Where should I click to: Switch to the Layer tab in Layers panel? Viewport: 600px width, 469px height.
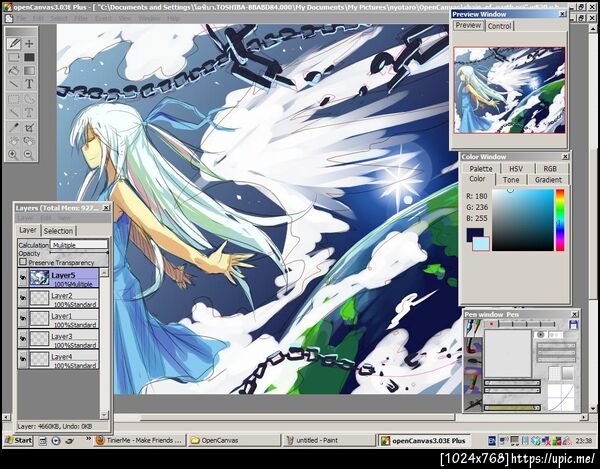(x=28, y=230)
